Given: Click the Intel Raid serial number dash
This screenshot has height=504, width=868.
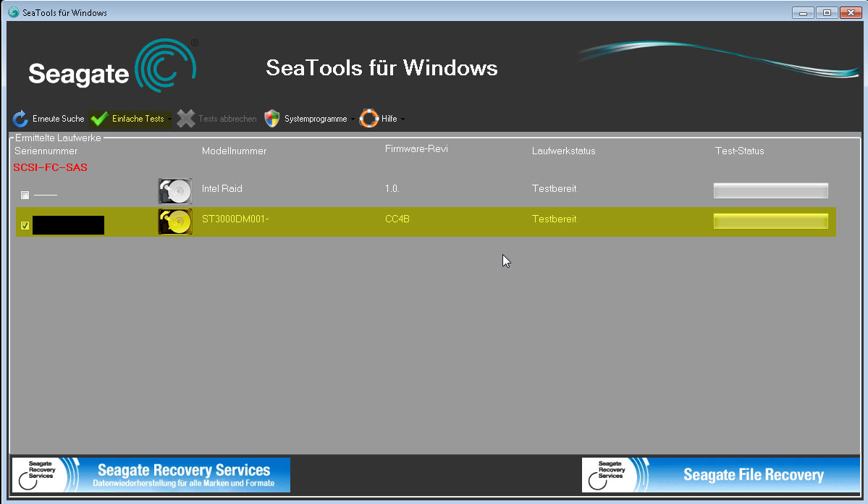Looking at the screenshot, I should [x=46, y=195].
